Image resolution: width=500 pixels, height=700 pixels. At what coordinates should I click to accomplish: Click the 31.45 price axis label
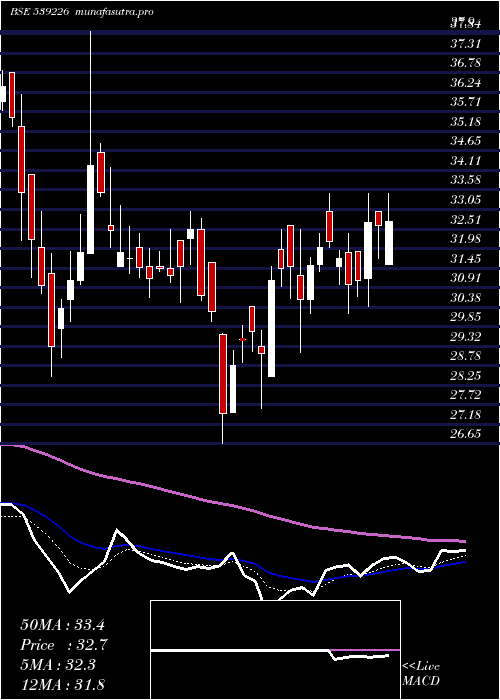(x=466, y=258)
